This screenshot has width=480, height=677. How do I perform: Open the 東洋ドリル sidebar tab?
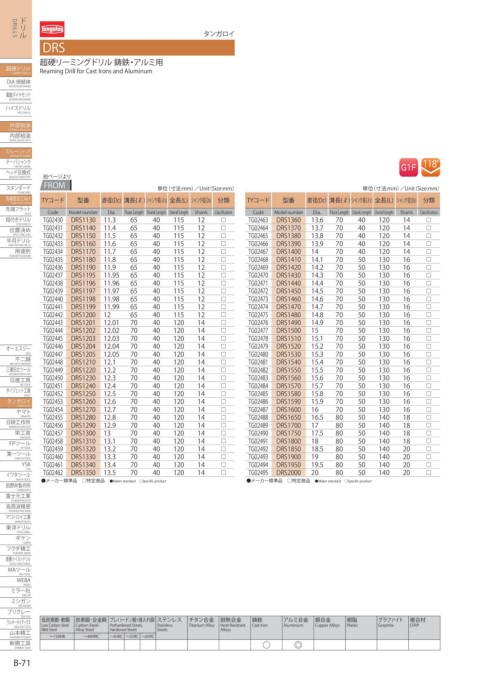pyautogui.click(x=16, y=529)
